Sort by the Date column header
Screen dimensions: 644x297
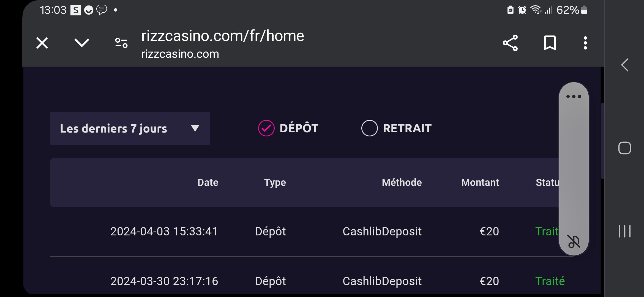tap(208, 183)
